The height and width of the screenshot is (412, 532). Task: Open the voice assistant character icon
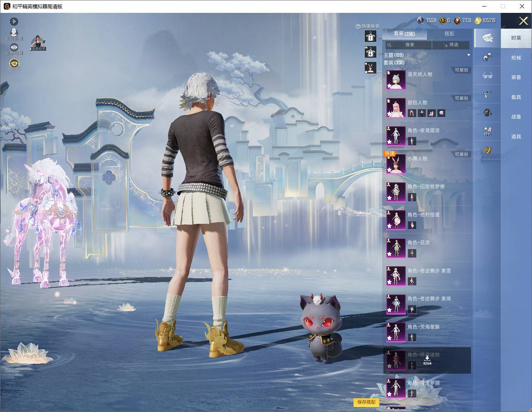click(38, 43)
